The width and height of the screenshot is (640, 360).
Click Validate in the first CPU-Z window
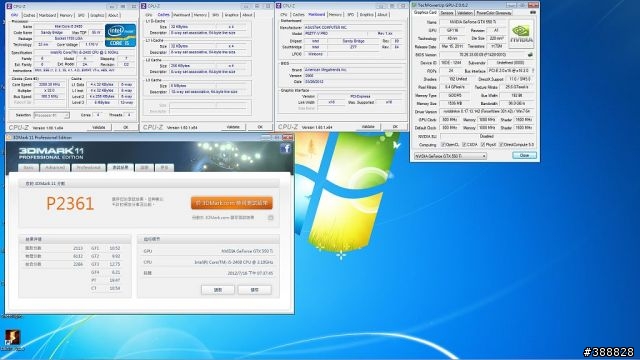[99, 127]
